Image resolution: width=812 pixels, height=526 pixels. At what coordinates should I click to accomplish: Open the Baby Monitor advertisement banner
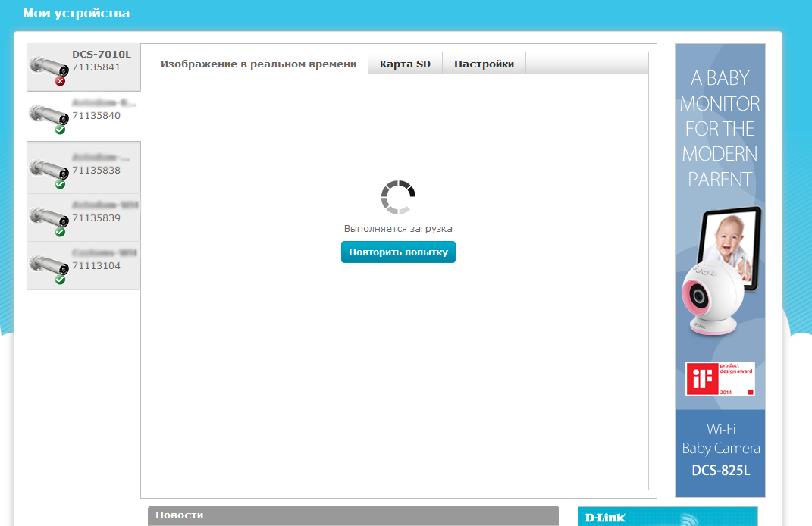click(720, 271)
